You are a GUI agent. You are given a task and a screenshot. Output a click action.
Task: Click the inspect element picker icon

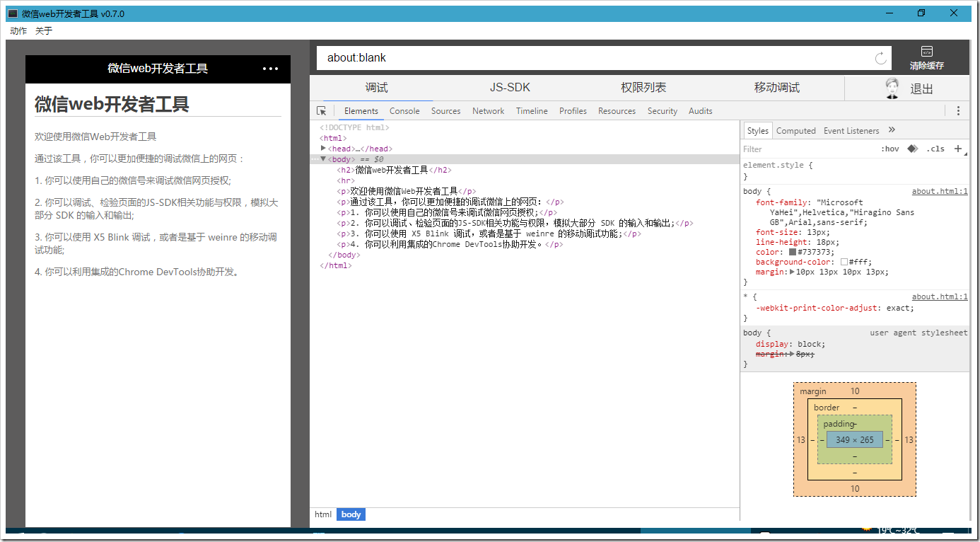coord(322,111)
